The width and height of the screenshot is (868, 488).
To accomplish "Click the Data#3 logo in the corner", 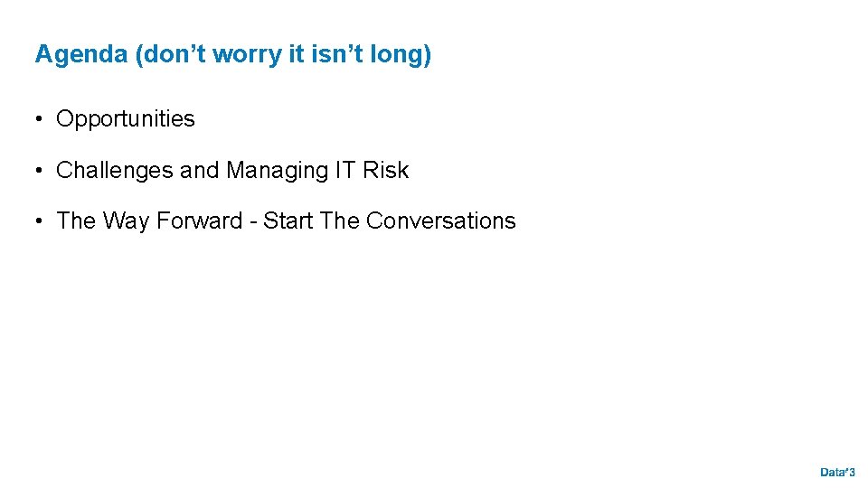I will click(837, 472).
